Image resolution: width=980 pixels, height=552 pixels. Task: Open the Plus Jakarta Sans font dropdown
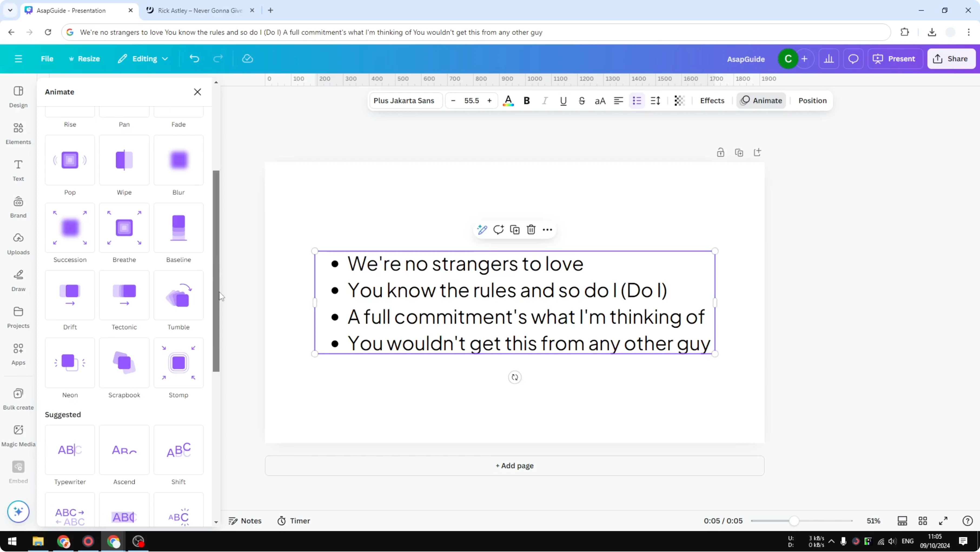406,101
